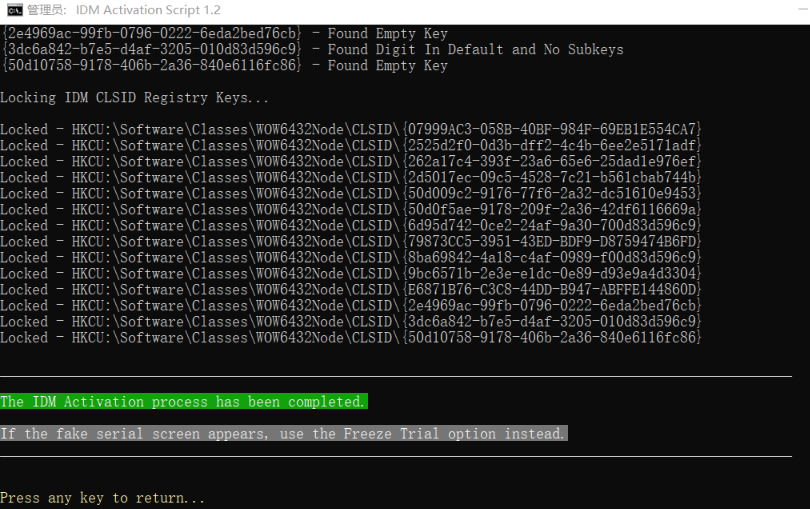The image size is (810, 509).
Task: Click the Locked line ending {9bc6571b-2e3e-e1dc-0e89-d93e9a4d3304}
Action: (351, 273)
